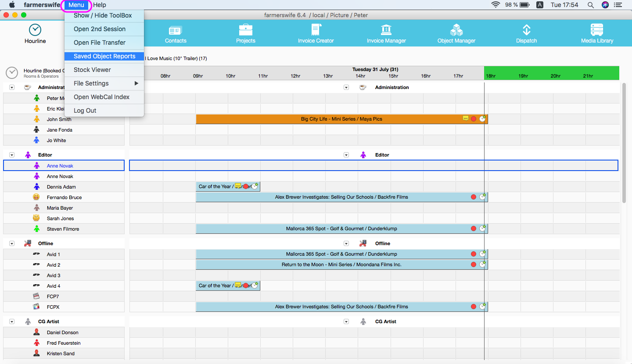This screenshot has width=632, height=364.
Task: Choose Stock Viewer menu entry
Action: click(x=104, y=70)
